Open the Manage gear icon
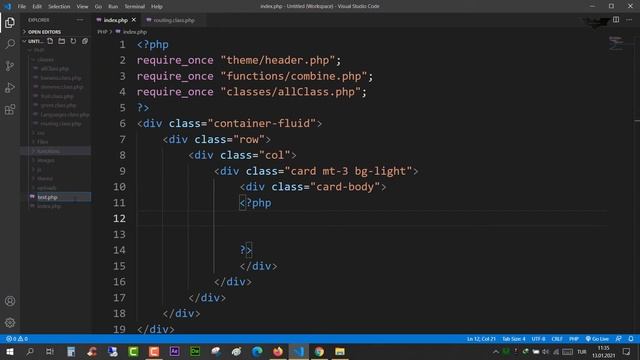The image size is (640, 360). pyautogui.click(x=10, y=322)
